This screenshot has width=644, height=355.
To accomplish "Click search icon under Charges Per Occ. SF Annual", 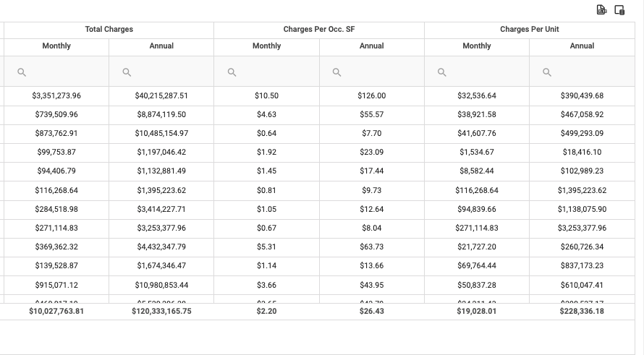I will [336, 72].
